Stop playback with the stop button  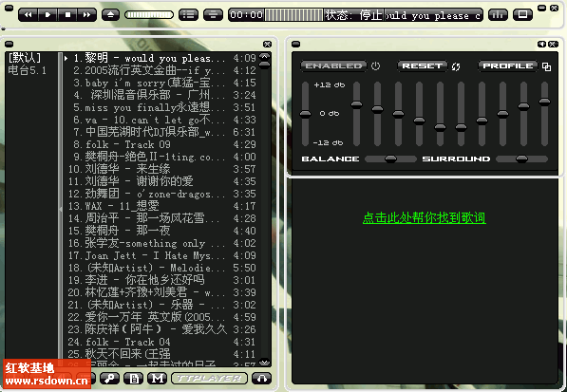point(67,15)
